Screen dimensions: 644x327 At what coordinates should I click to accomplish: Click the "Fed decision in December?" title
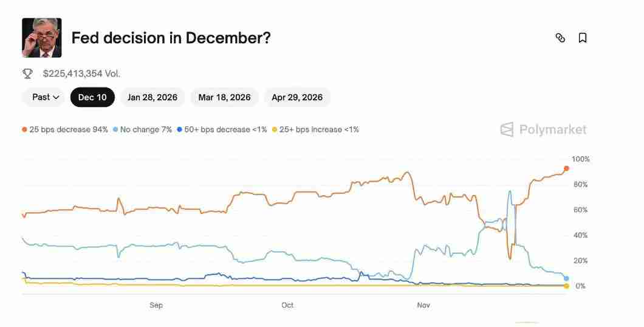171,38
